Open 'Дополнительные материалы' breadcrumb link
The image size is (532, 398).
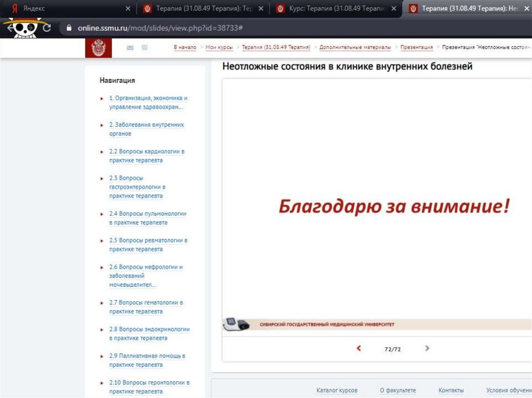[355, 47]
